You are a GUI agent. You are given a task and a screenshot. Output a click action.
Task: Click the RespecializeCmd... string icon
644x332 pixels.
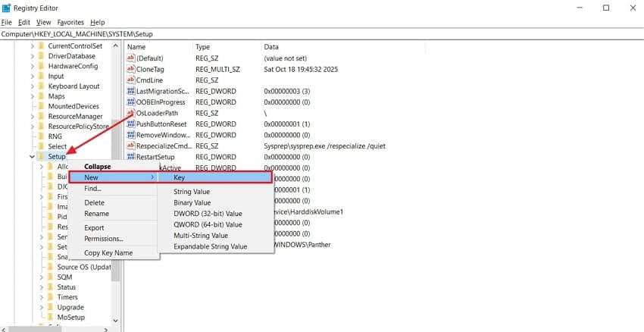[x=131, y=146]
